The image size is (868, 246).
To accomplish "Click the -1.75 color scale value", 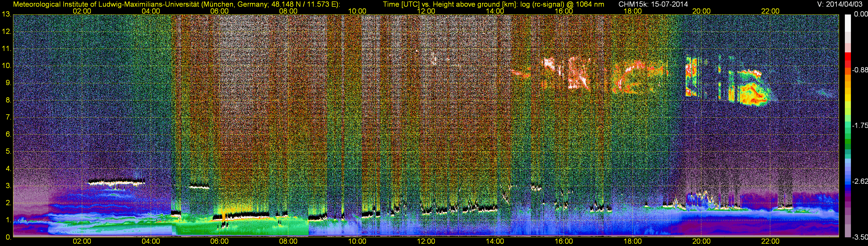I will point(860,126).
